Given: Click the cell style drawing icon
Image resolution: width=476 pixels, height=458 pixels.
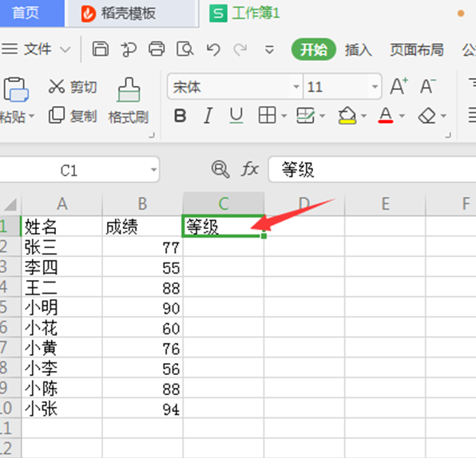Looking at the screenshot, I should tap(305, 116).
